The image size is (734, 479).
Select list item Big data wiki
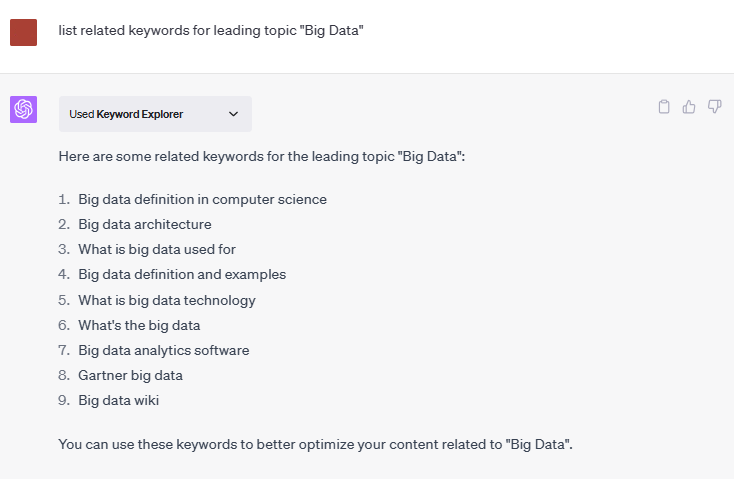[118, 400]
